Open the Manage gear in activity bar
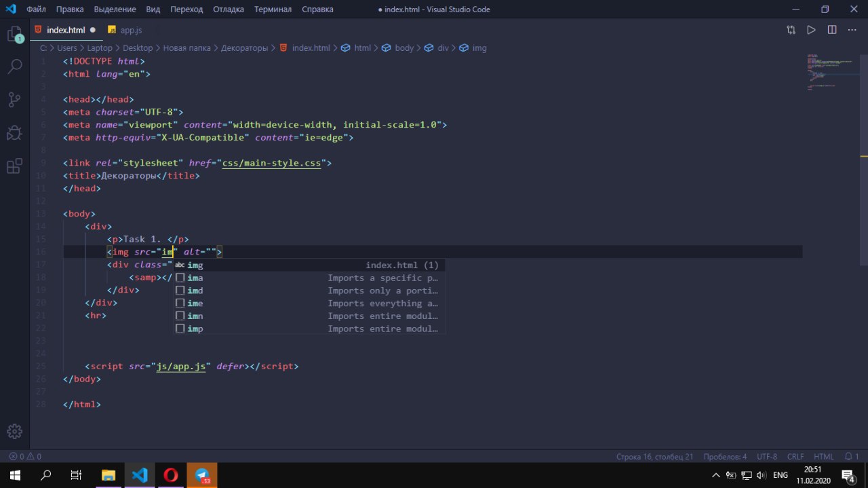 tap(15, 432)
